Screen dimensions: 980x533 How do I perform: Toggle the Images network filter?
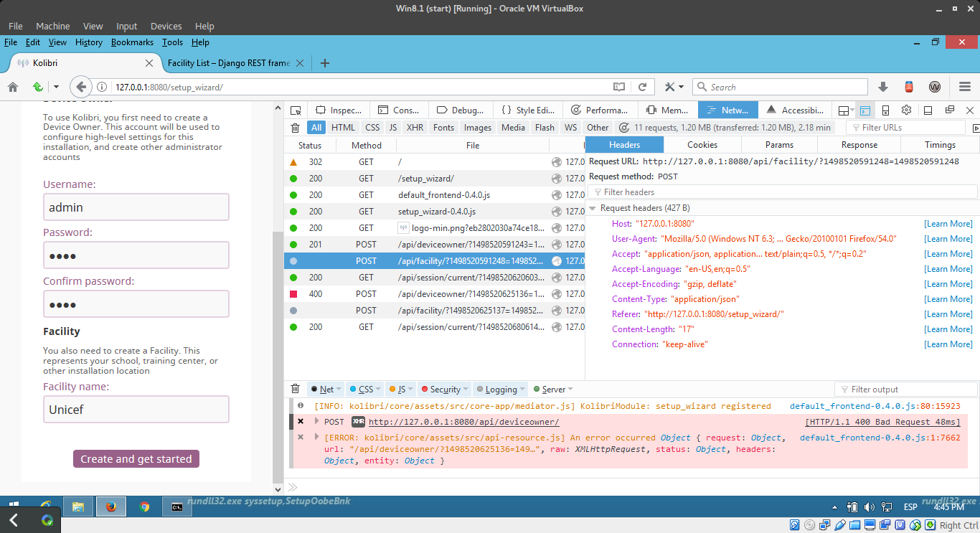click(478, 128)
